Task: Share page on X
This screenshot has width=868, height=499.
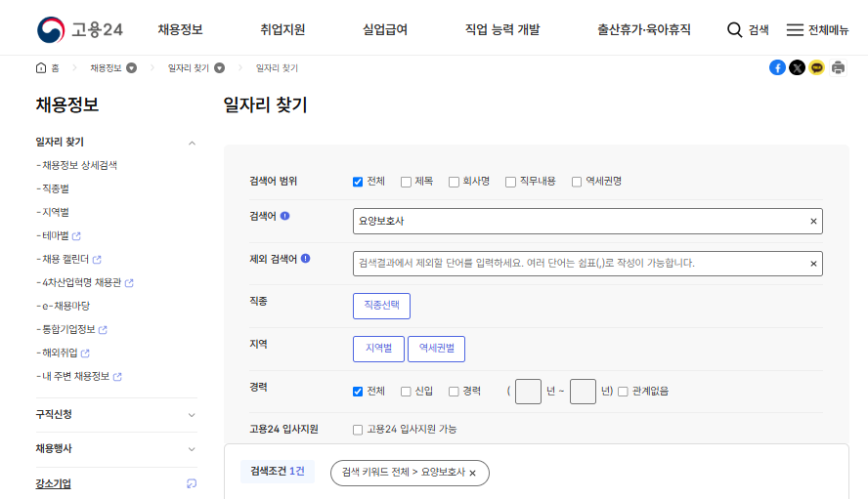Action: click(798, 67)
